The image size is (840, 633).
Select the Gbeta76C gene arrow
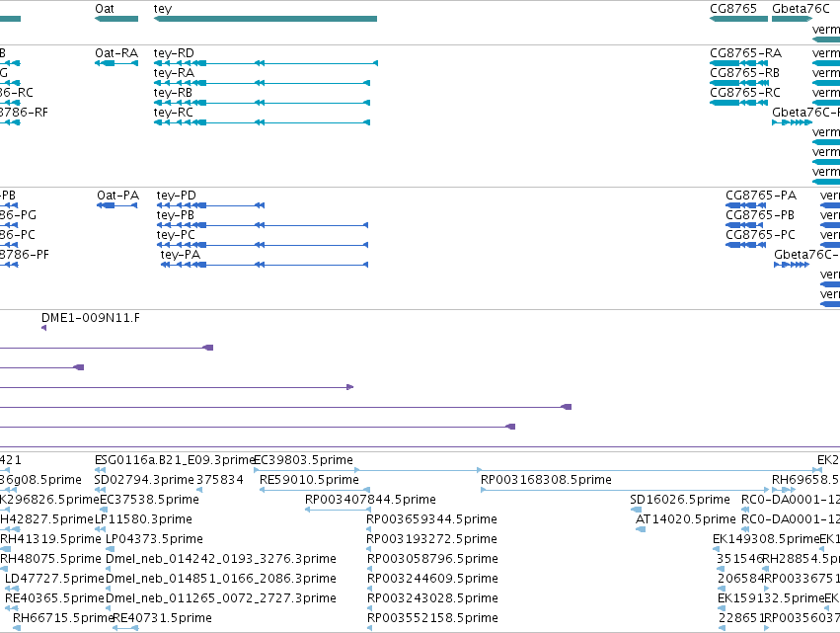point(792,19)
